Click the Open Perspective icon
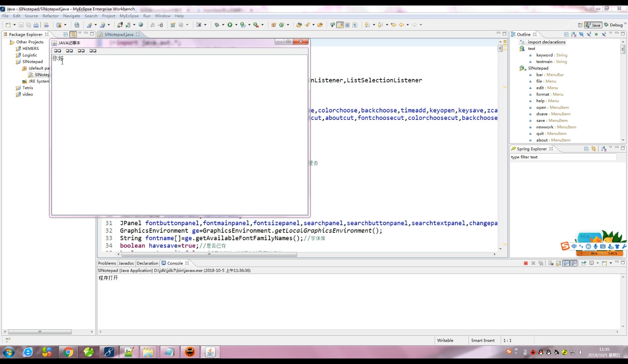This screenshot has height=364, width=628. pyautogui.click(x=580, y=25)
